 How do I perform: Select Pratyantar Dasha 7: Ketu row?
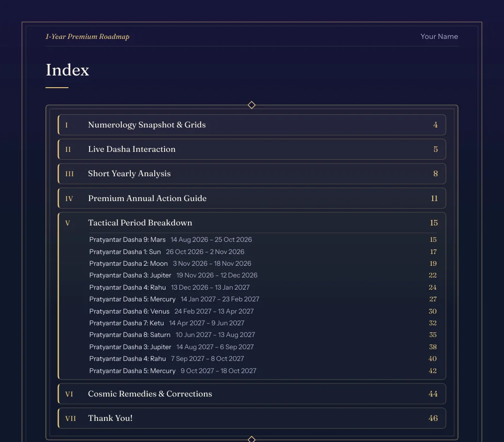tap(263, 323)
